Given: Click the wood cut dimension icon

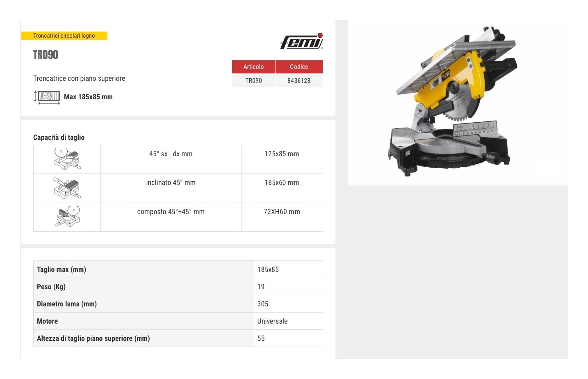Looking at the screenshot, I should point(47,97).
